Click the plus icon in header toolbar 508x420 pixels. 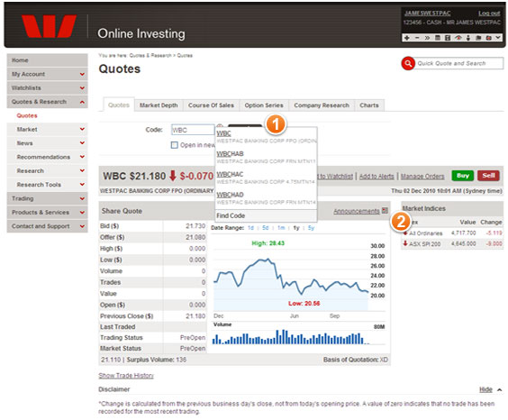[x=407, y=38]
